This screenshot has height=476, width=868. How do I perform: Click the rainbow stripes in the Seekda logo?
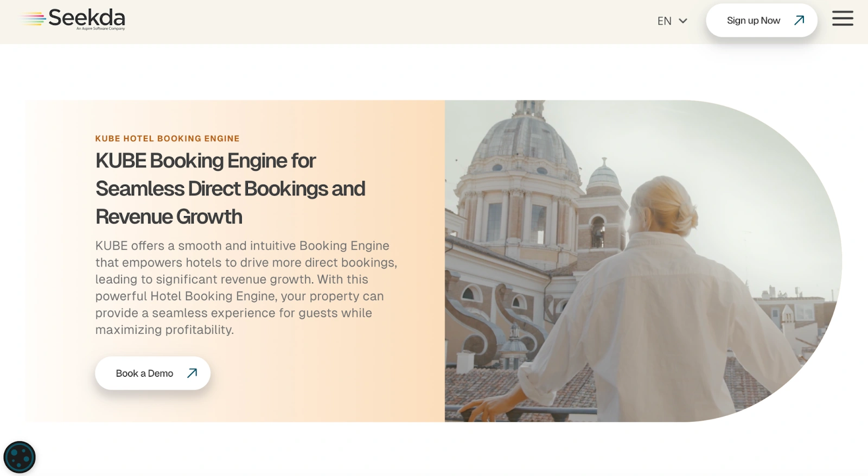[x=34, y=19]
